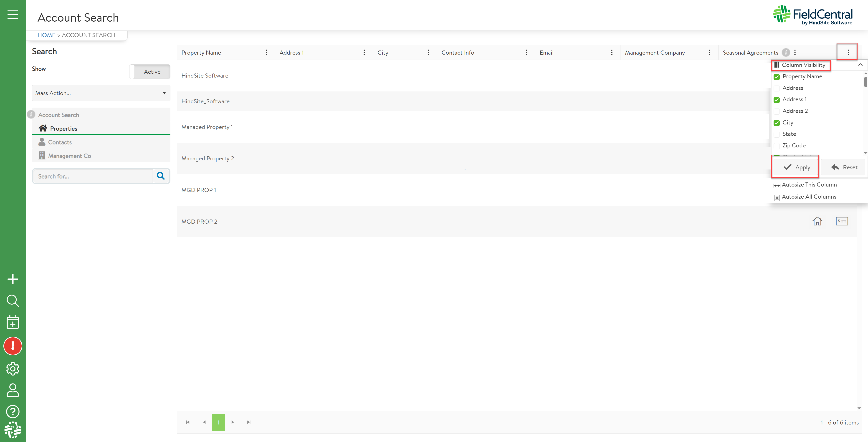The image size is (868, 442).
Task: Check the Address column visibility box
Action: (x=777, y=88)
